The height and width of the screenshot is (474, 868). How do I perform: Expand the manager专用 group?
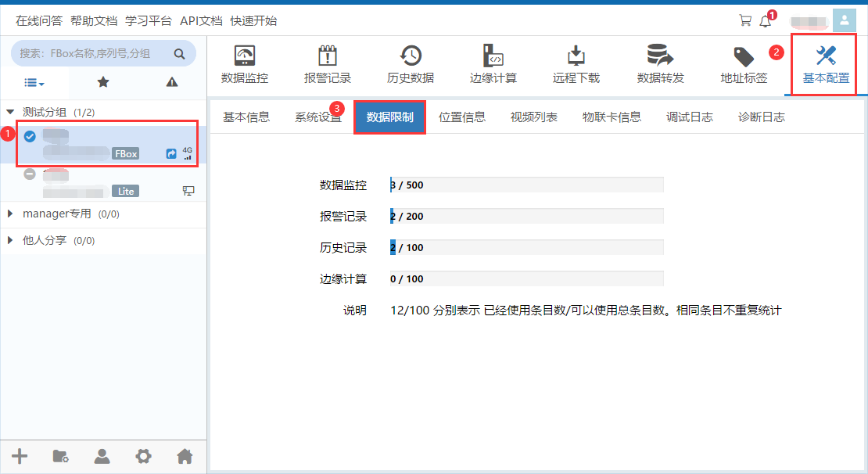click(x=11, y=214)
